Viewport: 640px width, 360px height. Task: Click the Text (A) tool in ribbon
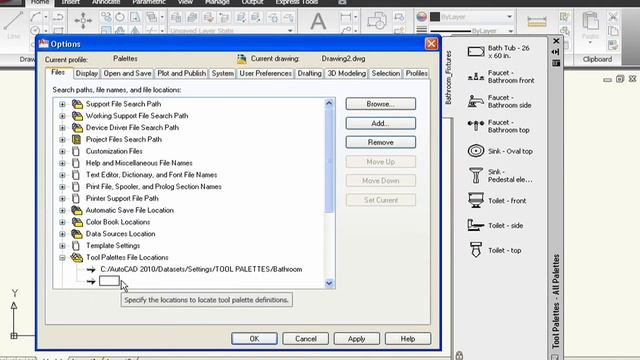pyautogui.click(x=318, y=21)
